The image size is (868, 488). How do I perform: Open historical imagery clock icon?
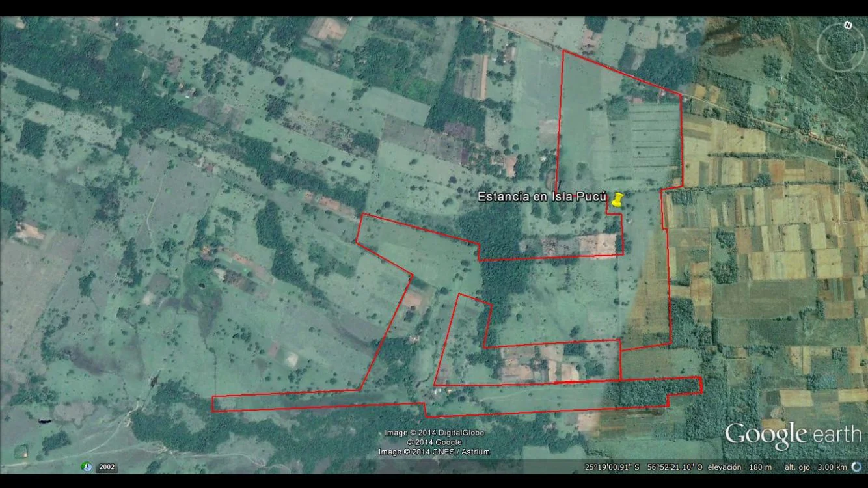pos(86,467)
